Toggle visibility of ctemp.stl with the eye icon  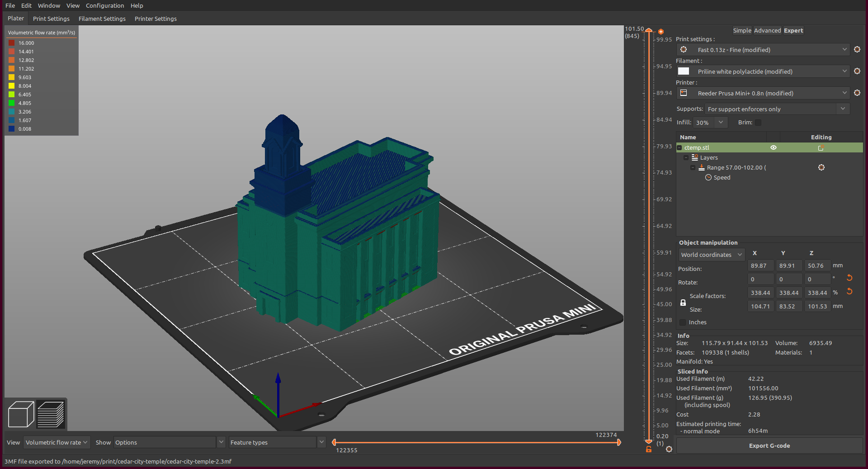[773, 147]
